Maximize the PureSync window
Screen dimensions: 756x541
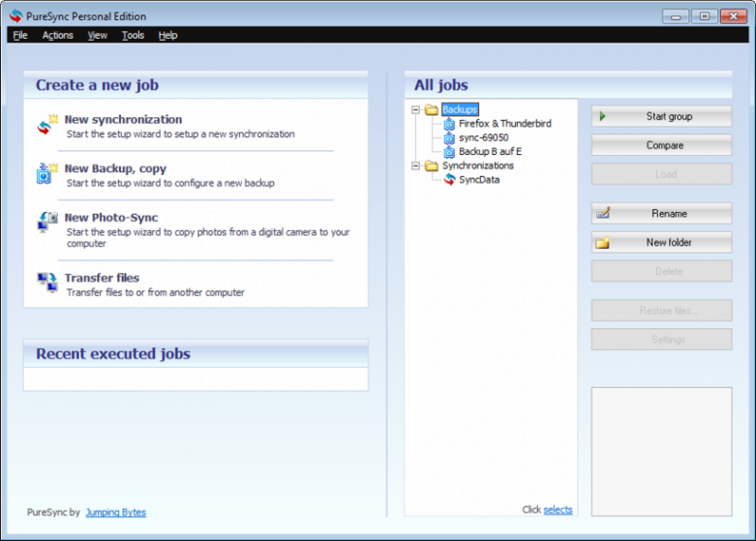tap(704, 16)
